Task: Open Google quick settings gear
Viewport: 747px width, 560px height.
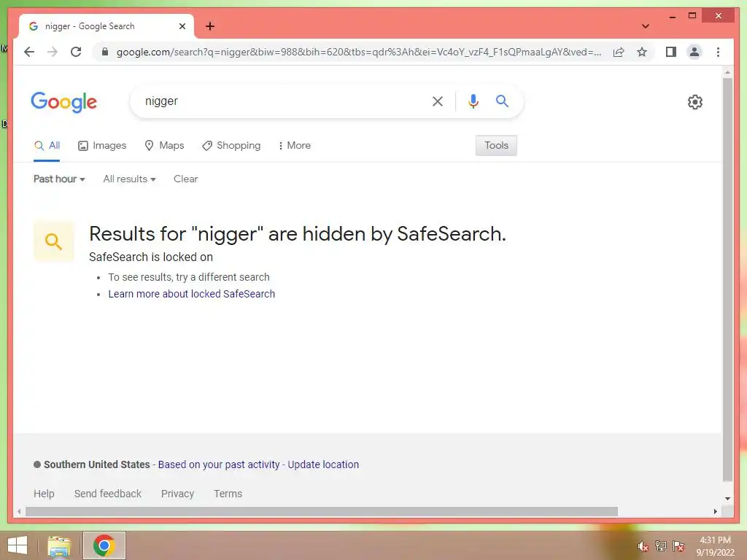Action: pos(695,101)
